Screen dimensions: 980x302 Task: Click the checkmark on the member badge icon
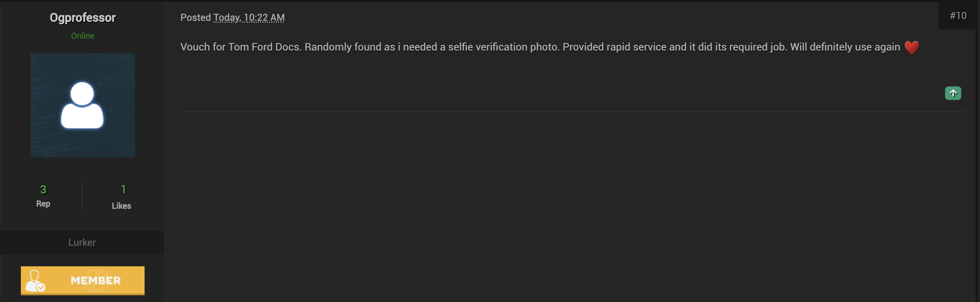[41, 287]
